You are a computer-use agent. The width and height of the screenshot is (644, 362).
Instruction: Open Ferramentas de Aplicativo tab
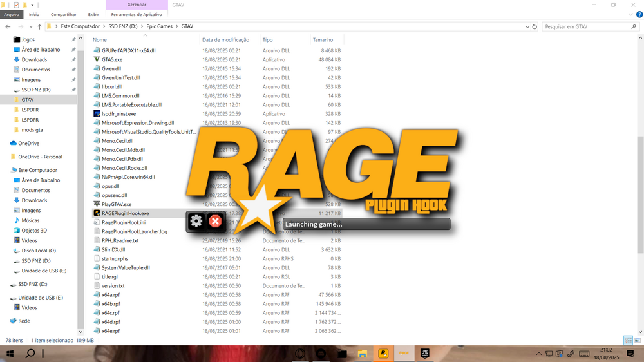coord(137,14)
